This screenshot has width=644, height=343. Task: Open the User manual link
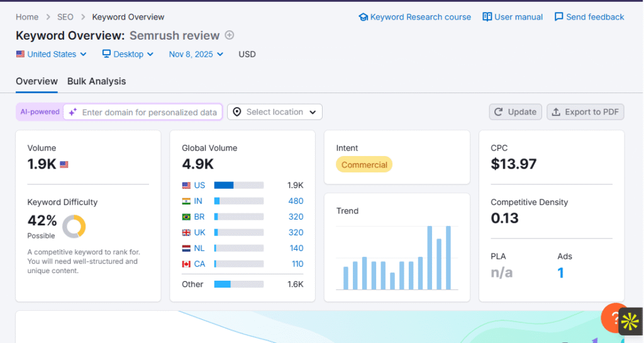tap(513, 17)
